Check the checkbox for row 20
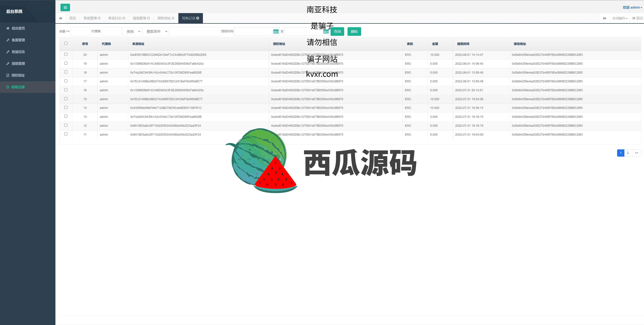The width and height of the screenshot is (644, 325). click(x=66, y=54)
